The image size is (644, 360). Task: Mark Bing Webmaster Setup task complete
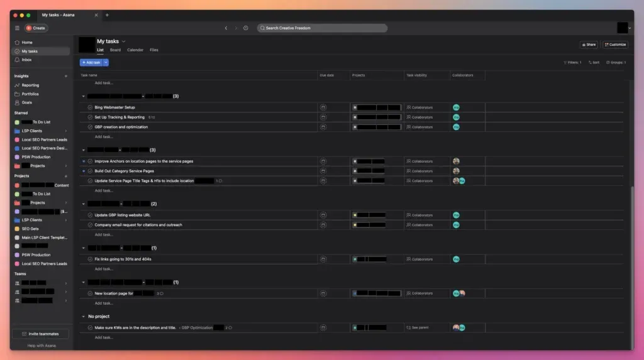point(90,107)
